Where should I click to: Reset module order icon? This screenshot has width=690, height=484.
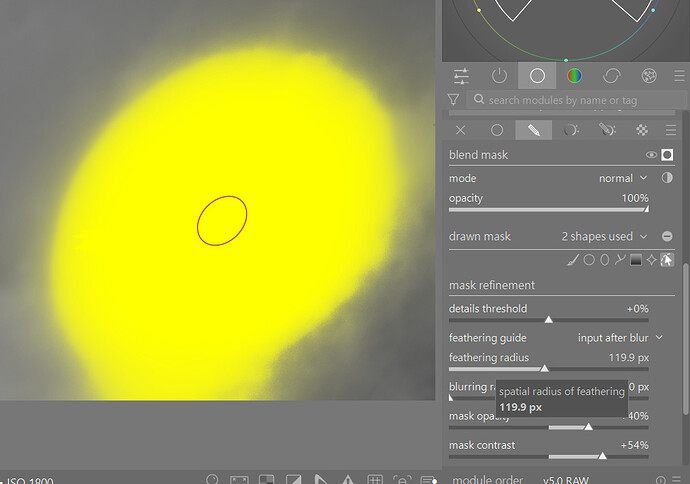tap(661, 480)
